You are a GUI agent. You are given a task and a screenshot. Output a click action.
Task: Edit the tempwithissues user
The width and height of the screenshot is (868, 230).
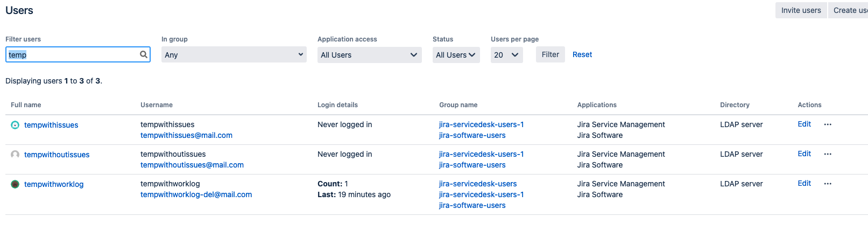[804, 124]
